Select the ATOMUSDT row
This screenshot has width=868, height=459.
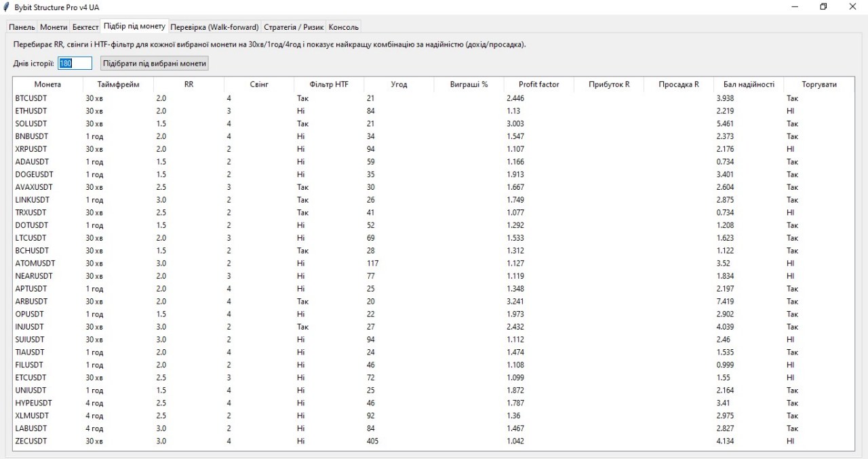click(x=433, y=264)
